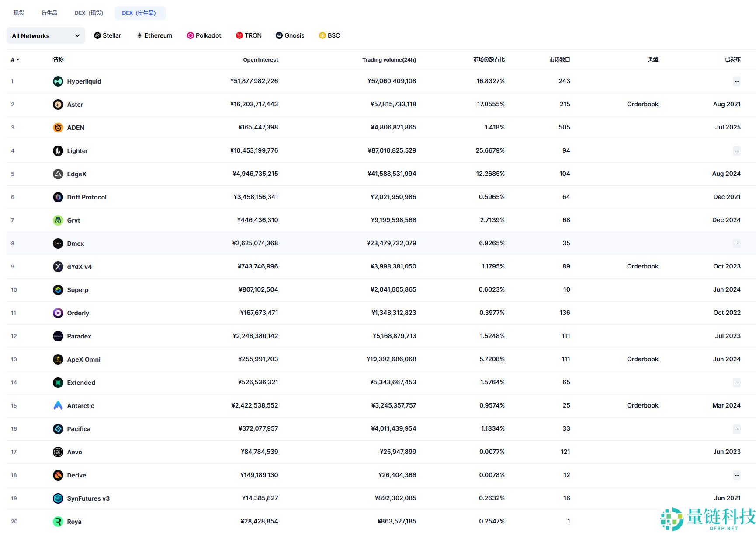756x533 pixels.
Task: Switch to the 现货 tab
Action: click(x=19, y=13)
